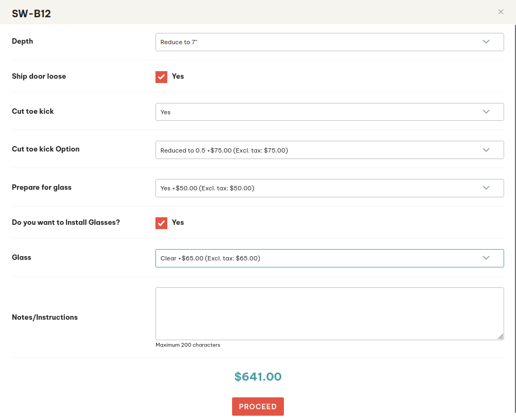
Task: Click the Yes label beside Ship door loose
Action: point(178,77)
